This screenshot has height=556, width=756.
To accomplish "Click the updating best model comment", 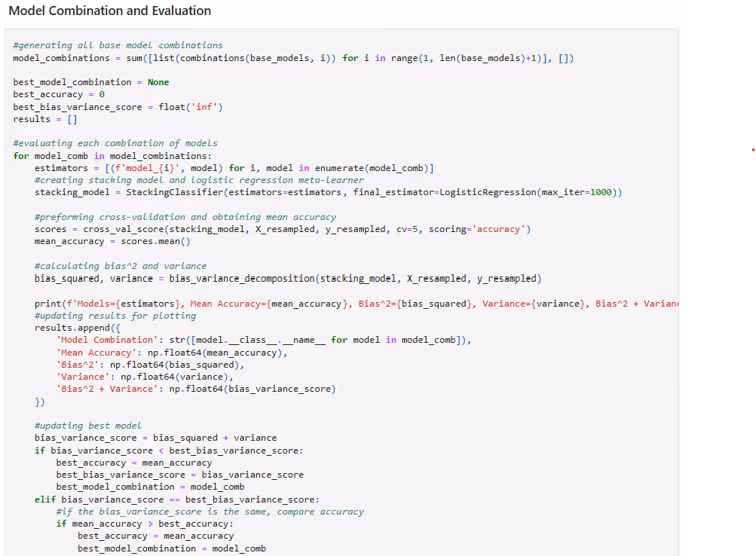I will pyautogui.click(x=88, y=426).
